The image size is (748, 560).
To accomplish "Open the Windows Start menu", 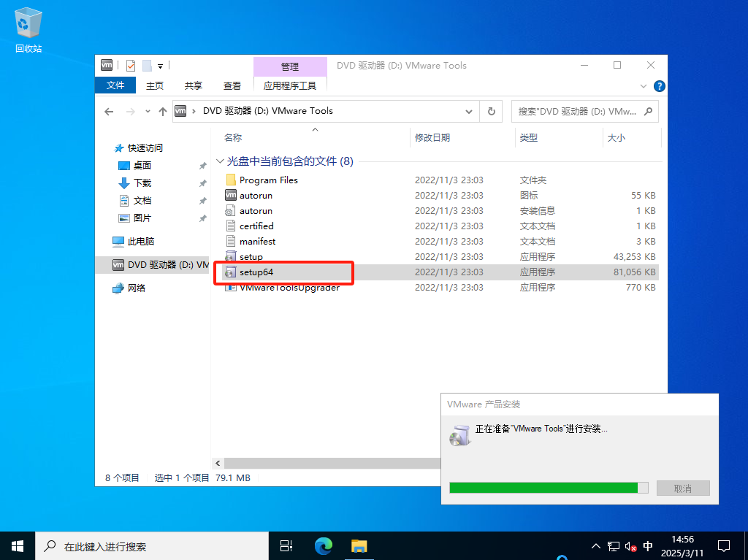I will pyautogui.click(x=18, y=546).
